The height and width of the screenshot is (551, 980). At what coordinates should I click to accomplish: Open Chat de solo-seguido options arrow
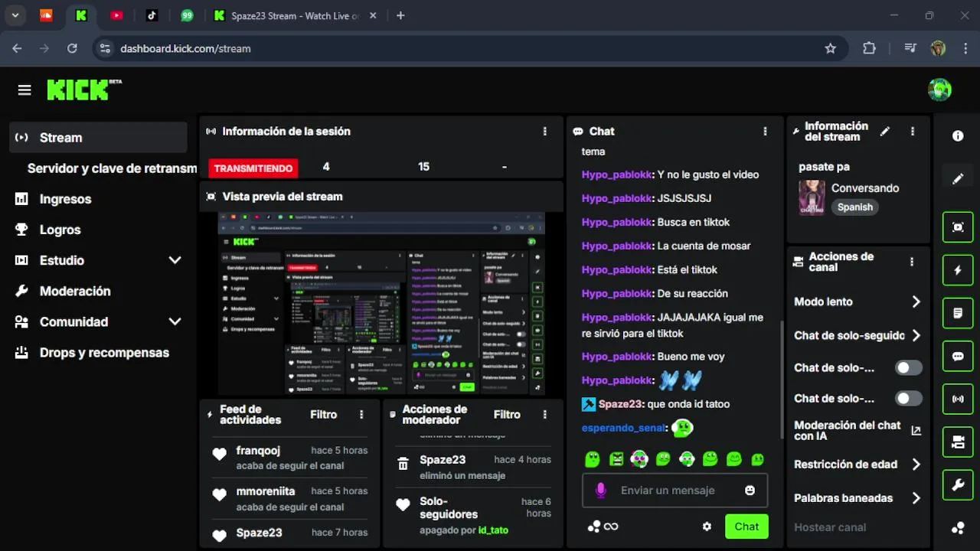[x=916, y=335]
